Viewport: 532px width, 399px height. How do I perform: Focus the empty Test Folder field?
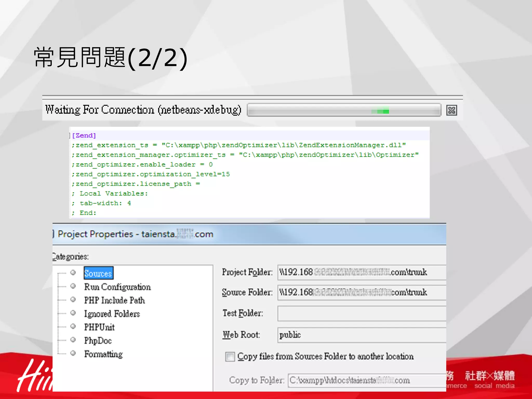(x=361, y=314)
